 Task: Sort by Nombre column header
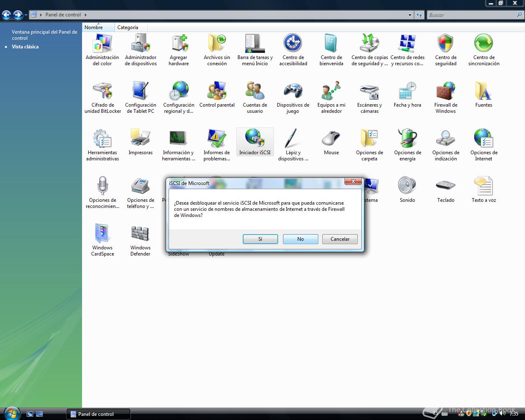[98, 27]
